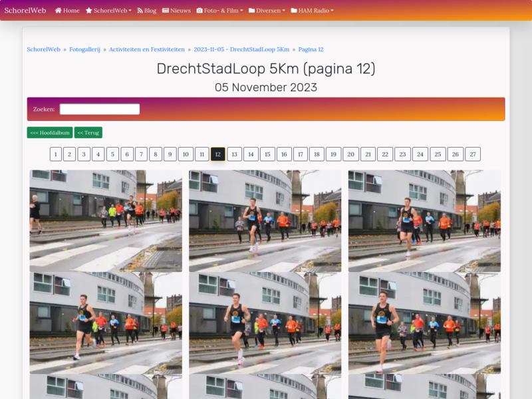Follow the Fotogallerij breadcrumb link
This screenshot has width=532, height=399.
85,49
